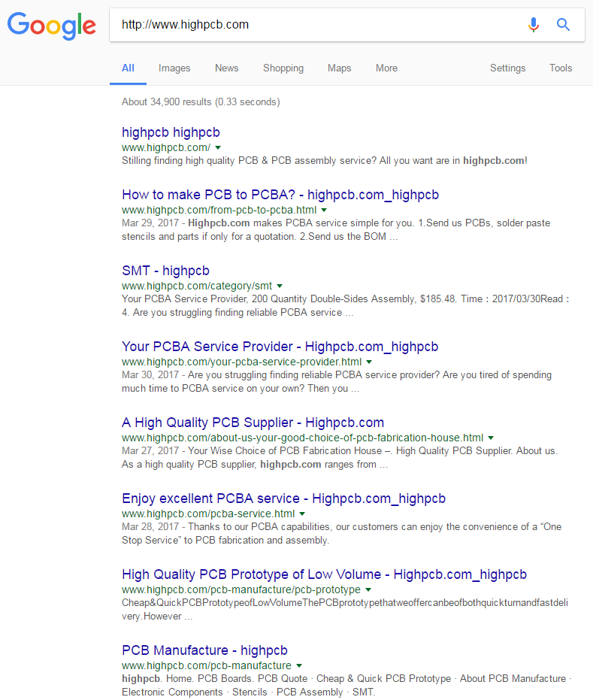Screen dimensions: 593x700
Task: Open 'High Quality PCB Prototype of Low Volume' result
Action: point(325,574)
